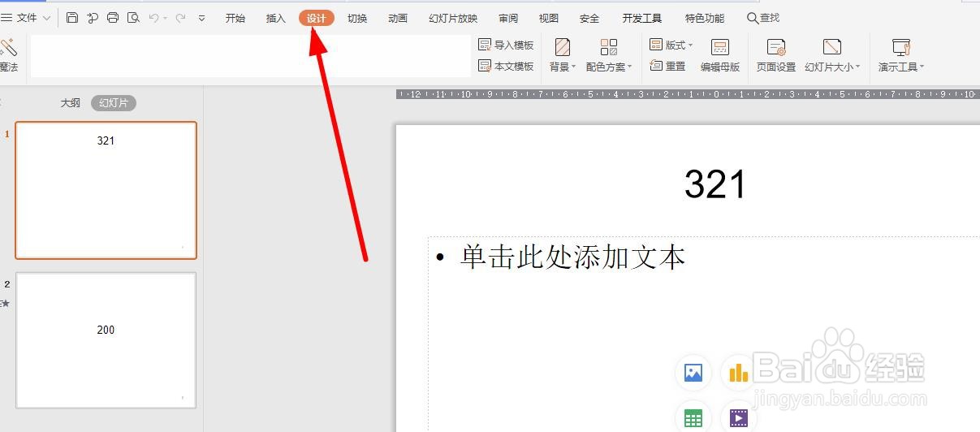The width and height of the screenshot is (980, 432).
Task: Switch panel to 幻灯片 view
Action: tap(114, 103)
